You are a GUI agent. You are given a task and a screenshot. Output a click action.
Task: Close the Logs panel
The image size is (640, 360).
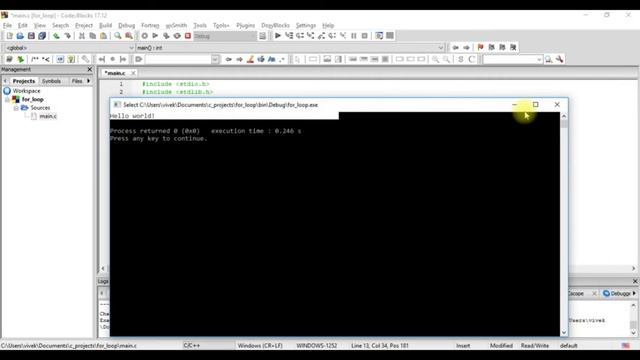point(635,281)
